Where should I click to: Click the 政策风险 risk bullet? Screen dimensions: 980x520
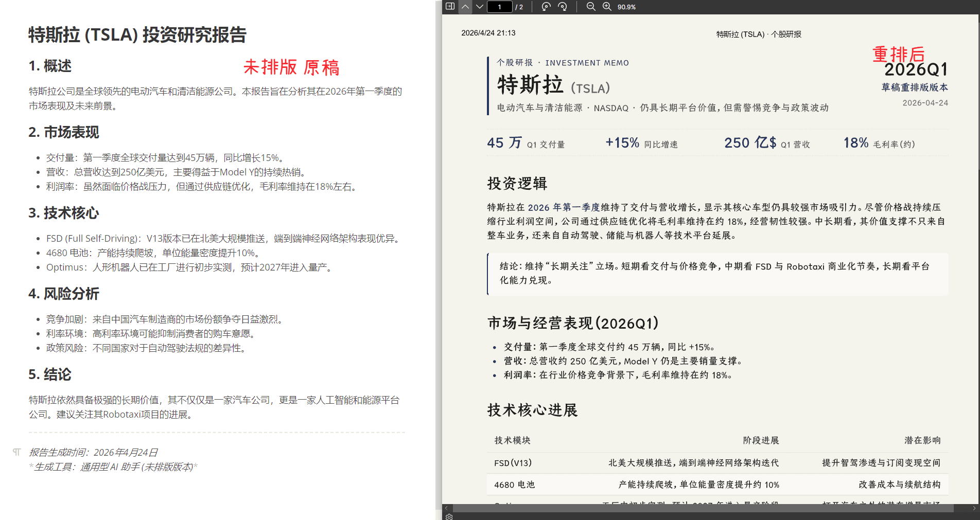click(148, 348)
